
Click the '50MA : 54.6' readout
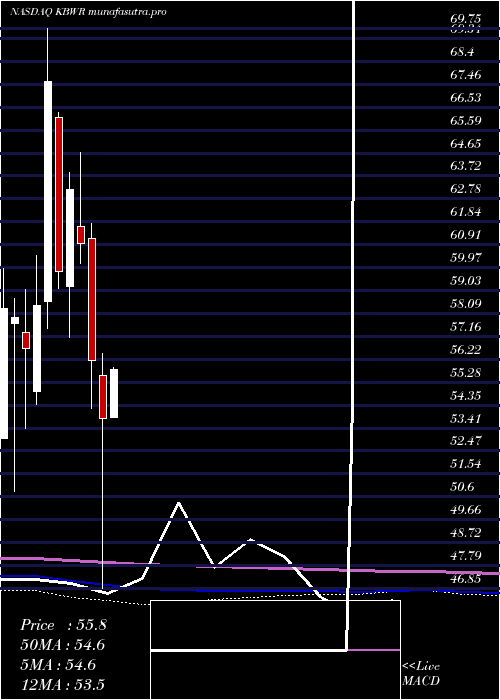(63, 645)
